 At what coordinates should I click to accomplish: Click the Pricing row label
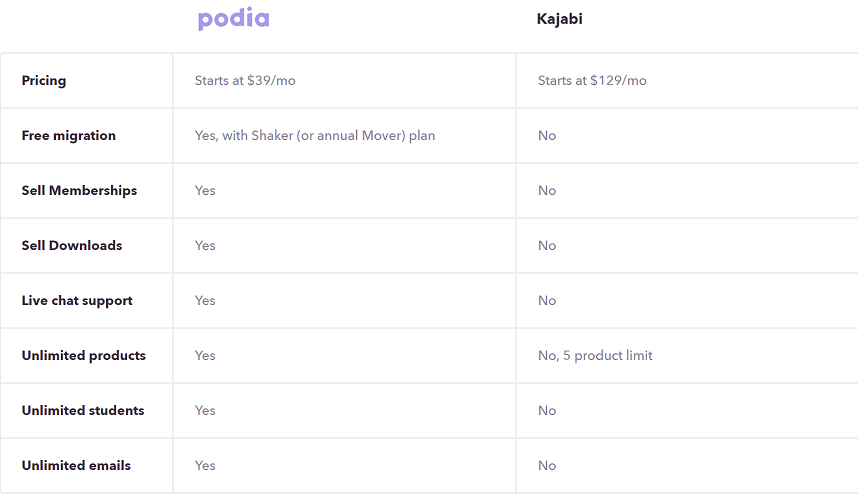[44, 81]
